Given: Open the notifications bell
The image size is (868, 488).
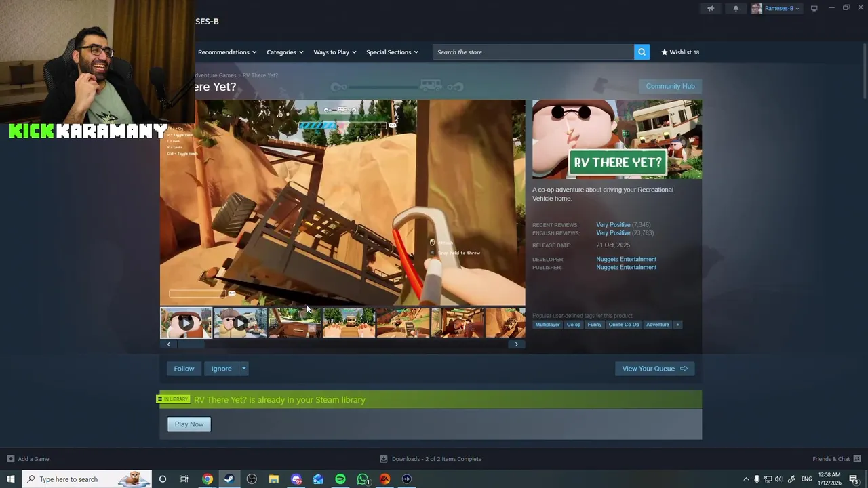Looking at the screenshot, I should 736,9.
